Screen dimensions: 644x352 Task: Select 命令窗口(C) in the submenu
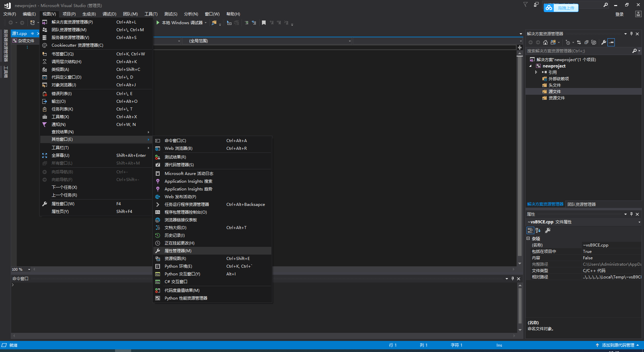tap(212, 141)
